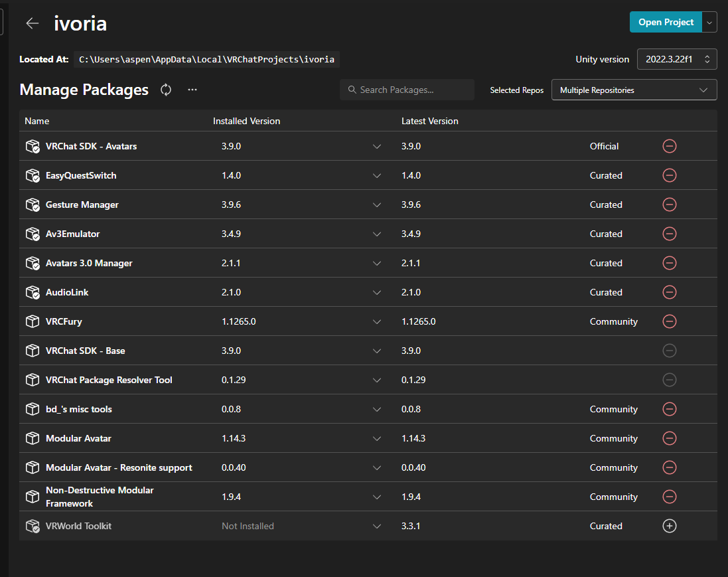This screenshot has height=577, width=728.
Task: Open version dropdown for VRChat Package Resolver Tool
Action: 376,380
